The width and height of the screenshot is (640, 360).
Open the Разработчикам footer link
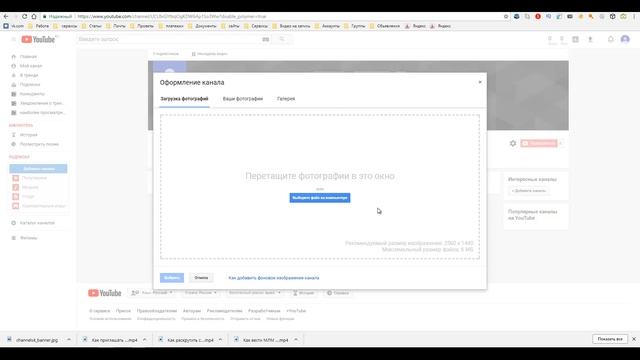coord(264,311)
